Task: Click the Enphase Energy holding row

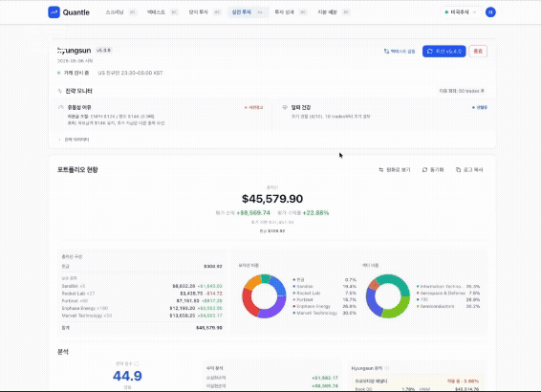Action: pos(141,308)
